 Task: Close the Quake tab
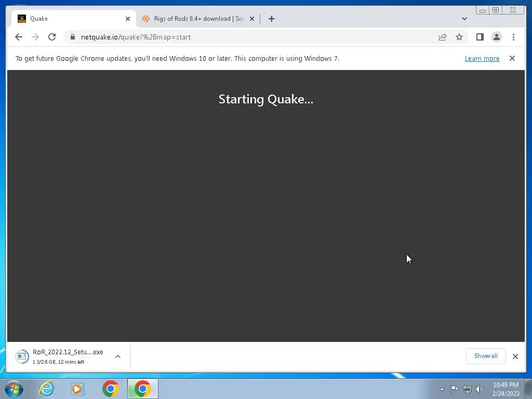(128, 19)
